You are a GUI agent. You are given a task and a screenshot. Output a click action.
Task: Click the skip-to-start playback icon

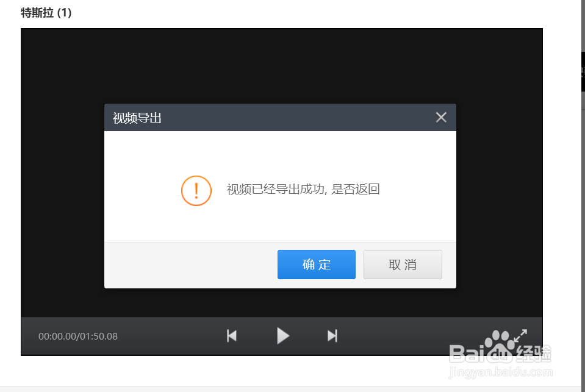point(232,335)
